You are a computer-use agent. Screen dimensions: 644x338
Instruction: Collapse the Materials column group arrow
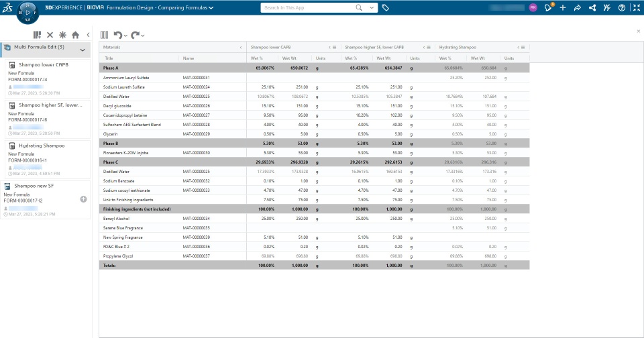(x=241, y=48)
